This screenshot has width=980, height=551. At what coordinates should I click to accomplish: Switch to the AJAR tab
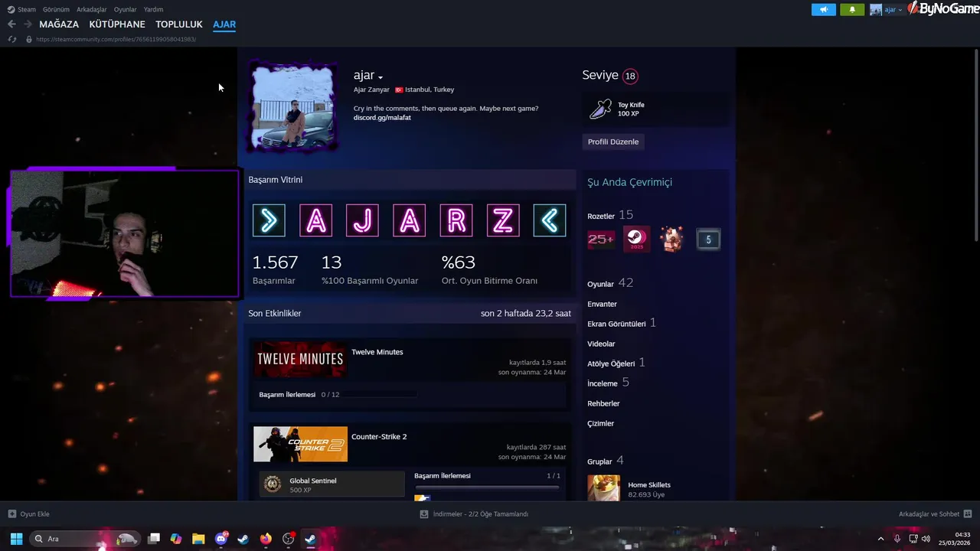224,24
